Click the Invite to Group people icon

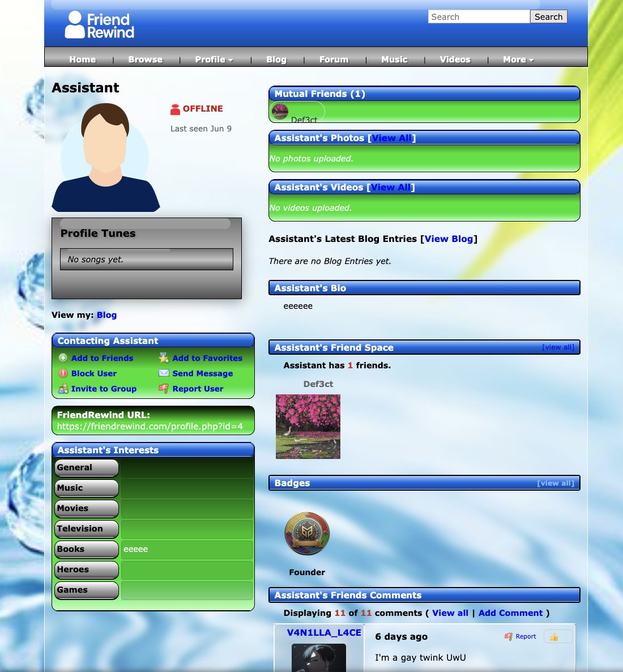pos(63,389)
